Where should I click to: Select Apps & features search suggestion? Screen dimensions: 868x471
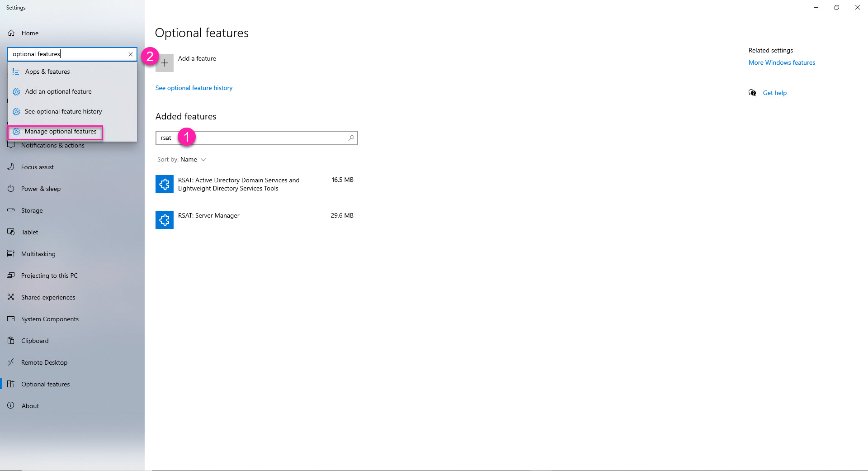pyautogui.click(x=47, y=72)
